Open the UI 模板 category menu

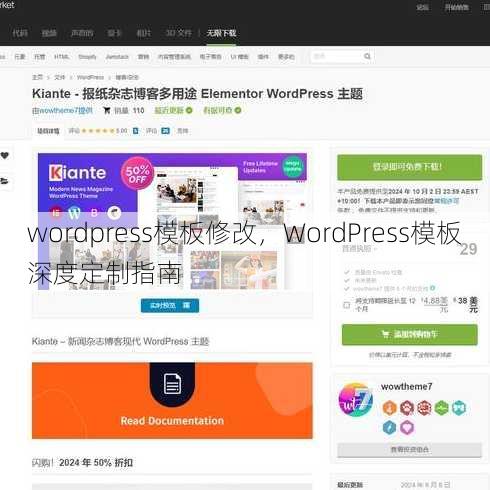239,57
